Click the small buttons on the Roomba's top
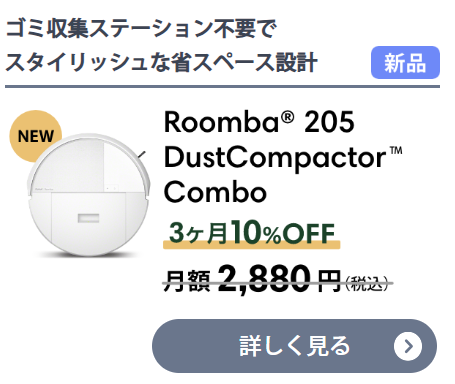 tap(111, 188)
